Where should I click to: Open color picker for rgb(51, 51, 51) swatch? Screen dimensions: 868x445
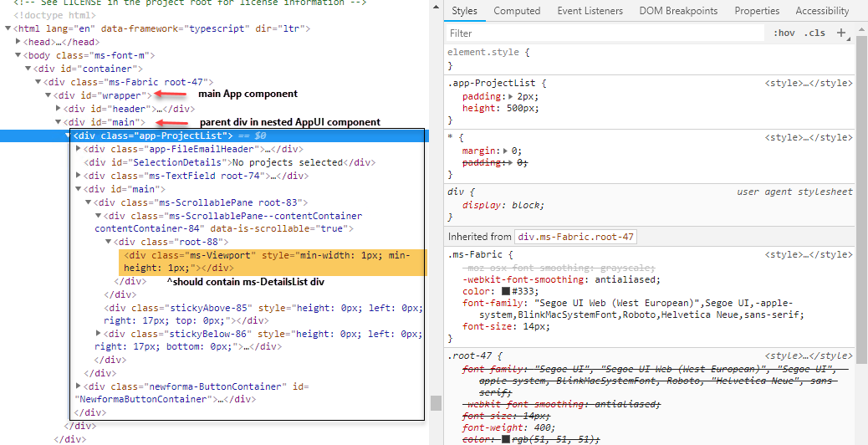point(505,439)
